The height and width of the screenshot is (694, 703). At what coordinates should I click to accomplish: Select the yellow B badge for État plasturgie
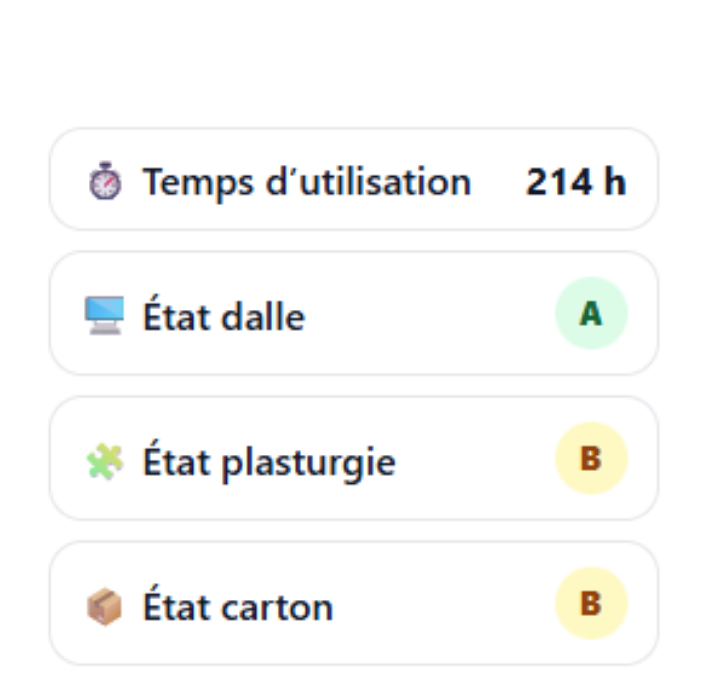click(591, 459)
